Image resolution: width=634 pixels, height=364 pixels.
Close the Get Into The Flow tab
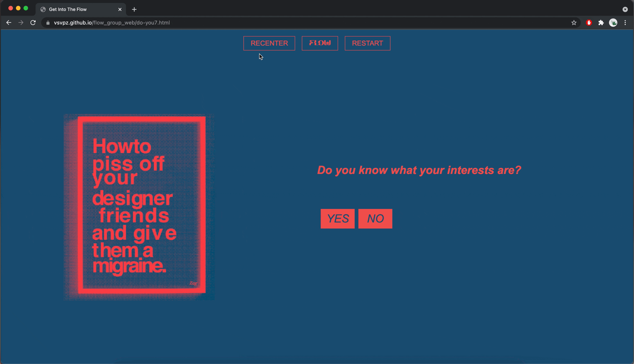tap(120, 10)
